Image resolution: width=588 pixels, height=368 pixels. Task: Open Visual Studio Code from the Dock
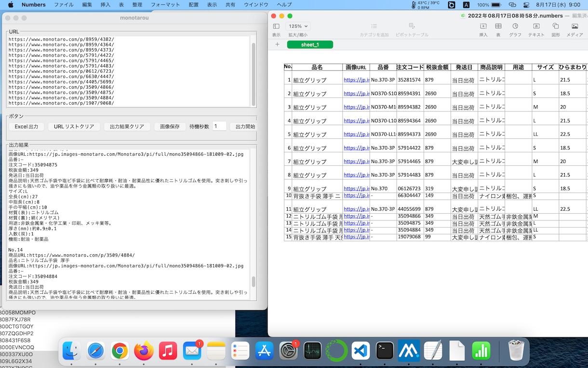361,351
